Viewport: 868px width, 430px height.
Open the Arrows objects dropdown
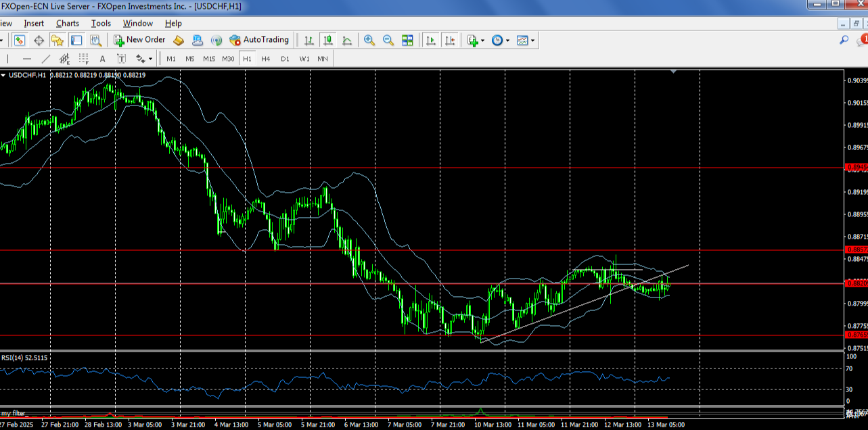[x=144, y=59]
